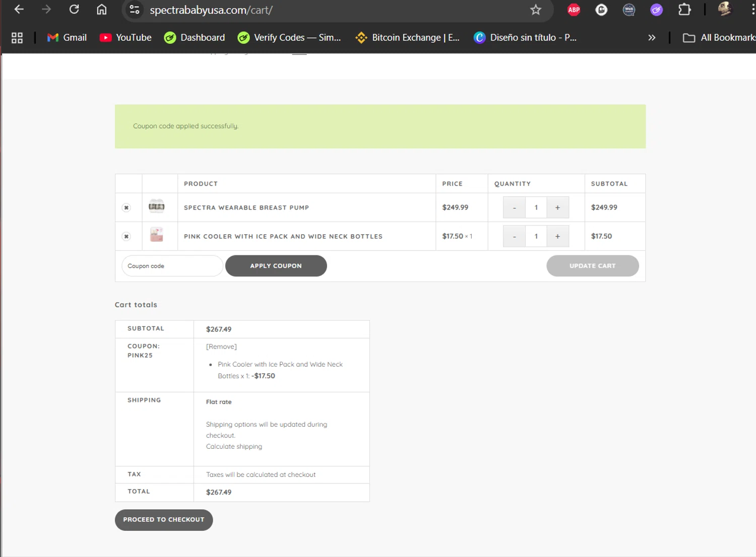Image resolution: width=756 pixels, height=557 pixels.
Task: Open the All Bookmarks folder
Action: tap(719, 38)
